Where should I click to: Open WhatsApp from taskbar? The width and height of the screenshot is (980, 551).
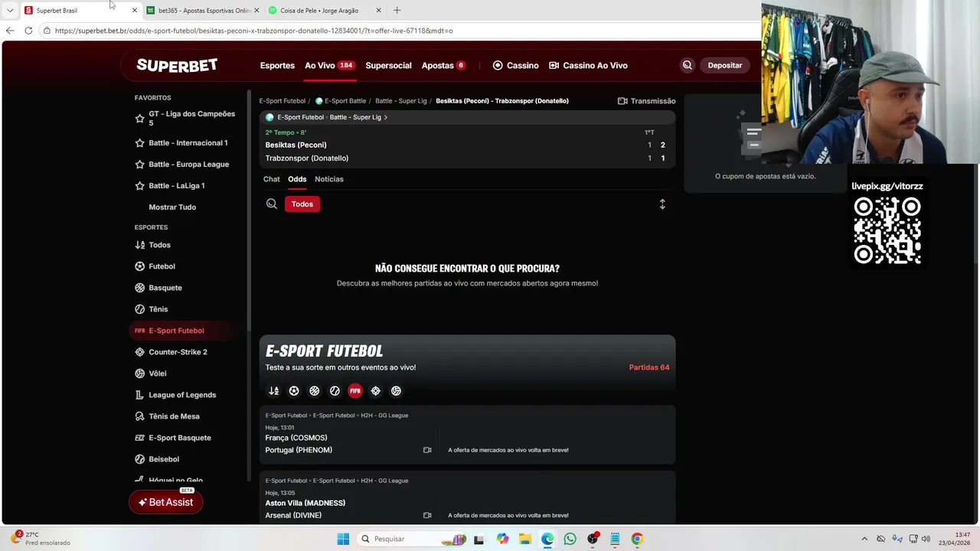[x=570, y=539]
